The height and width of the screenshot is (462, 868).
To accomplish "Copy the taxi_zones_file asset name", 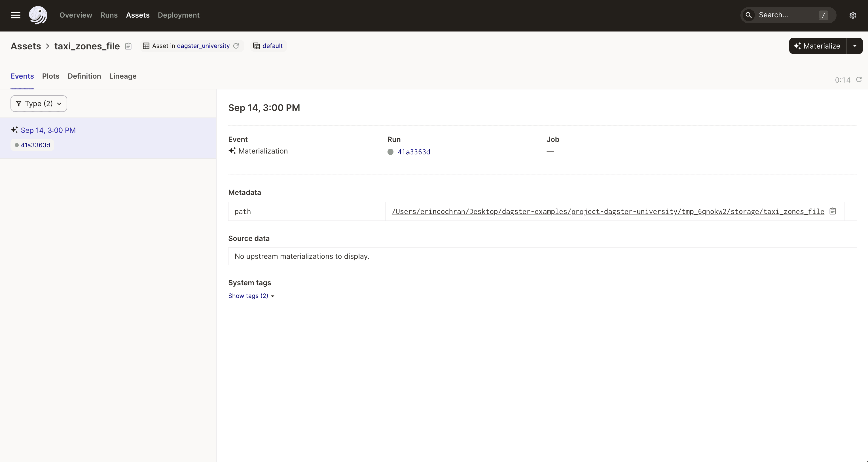I will coord(128,46).
